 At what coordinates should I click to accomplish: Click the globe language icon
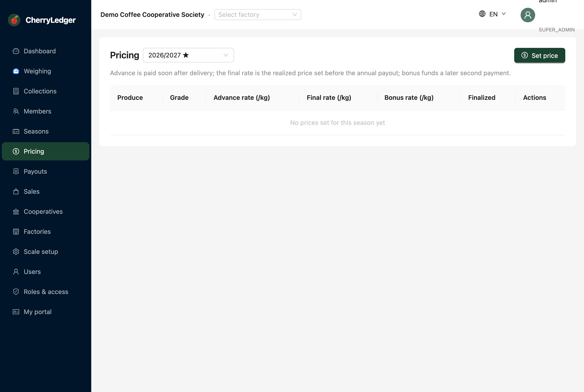(482, 14)
